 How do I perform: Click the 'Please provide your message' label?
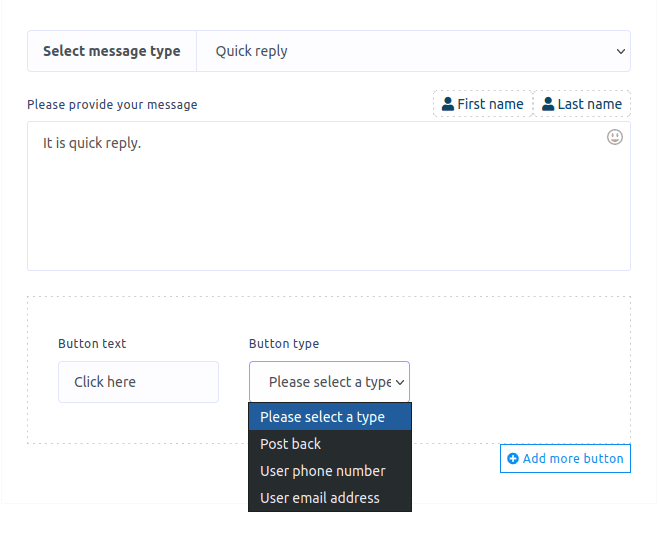tap(112, 105)
